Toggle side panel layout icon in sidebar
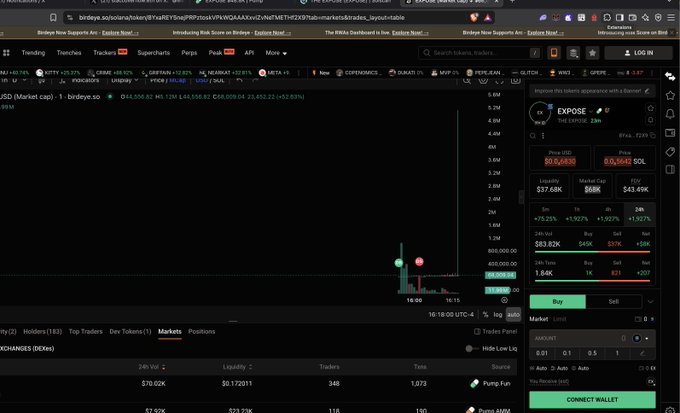The image size is (680, 413). [x=670, y=169]
